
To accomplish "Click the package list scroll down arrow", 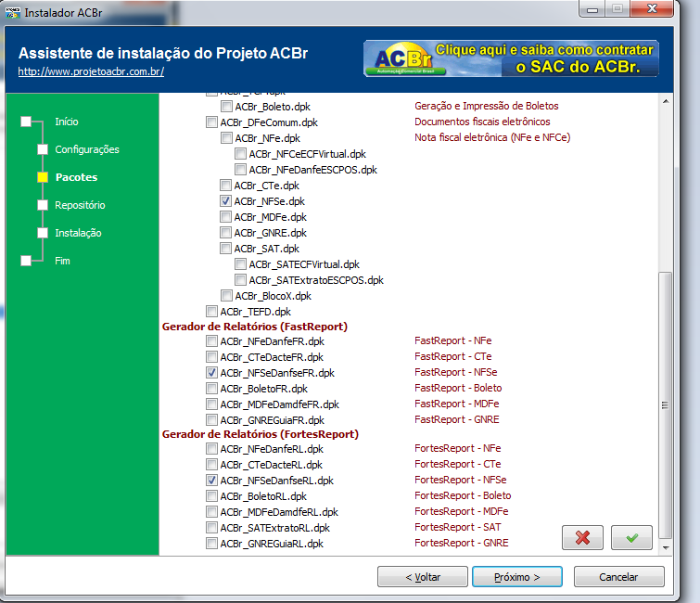I will [x=666, y=547].
